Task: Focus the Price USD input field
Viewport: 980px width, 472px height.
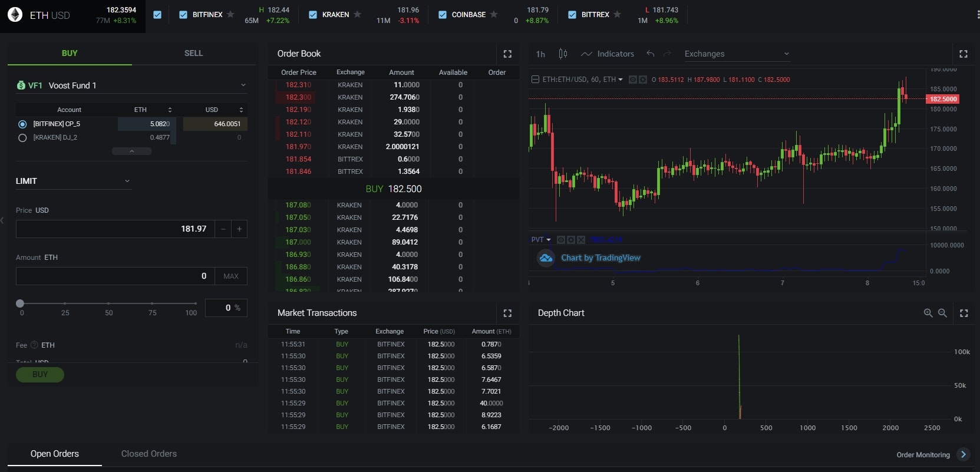Action: pos(115,229)
